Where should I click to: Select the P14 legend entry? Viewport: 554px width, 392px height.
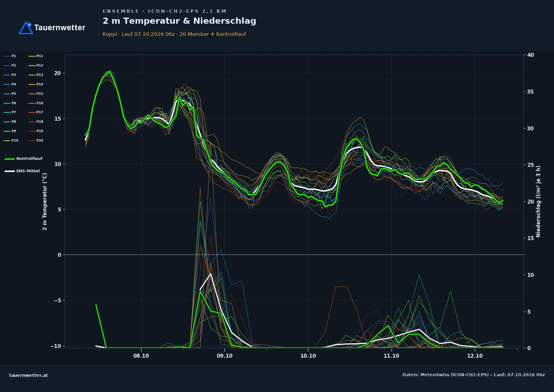point(36,84)
